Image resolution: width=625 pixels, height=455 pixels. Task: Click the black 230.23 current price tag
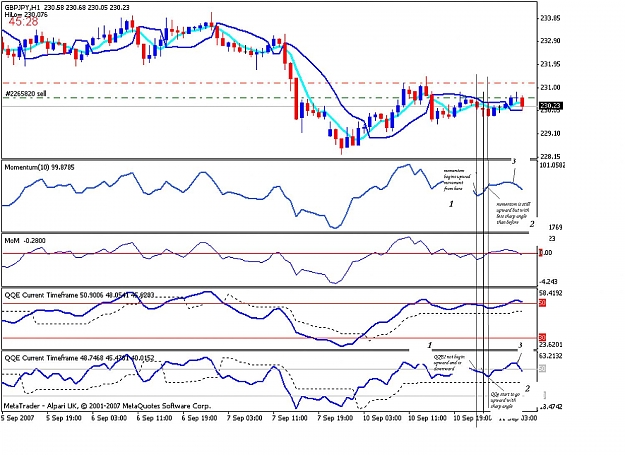click(x=550, y=106)
